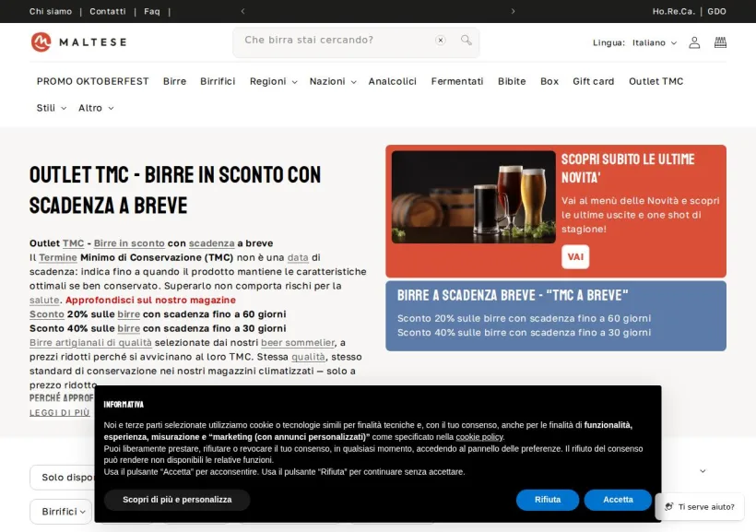Screen dimensions: 756x532
Task: Click the 'SCOPRI SUBITO LE ULTIME NOVITA'' heading
Action: click(628, 169)
